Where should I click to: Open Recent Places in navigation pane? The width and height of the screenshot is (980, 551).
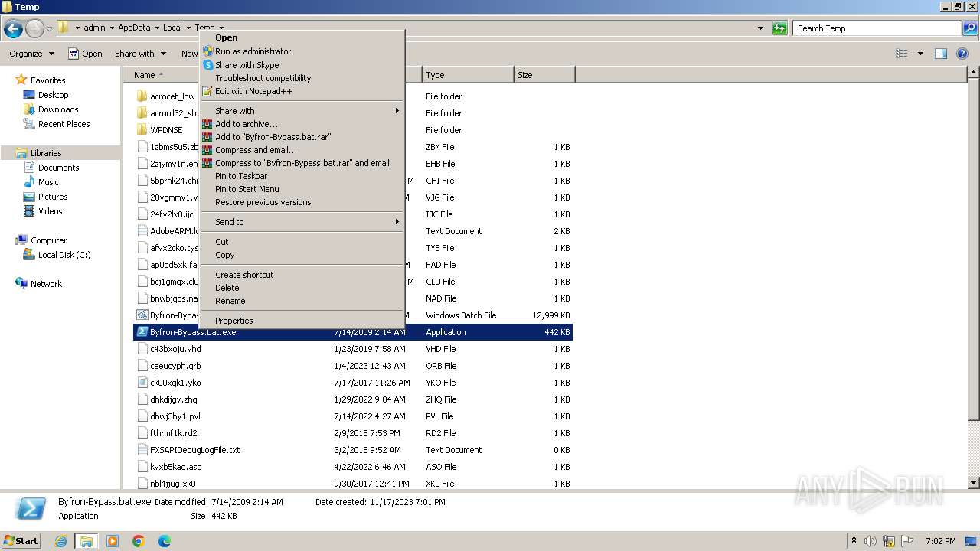(x=64, y=124)
